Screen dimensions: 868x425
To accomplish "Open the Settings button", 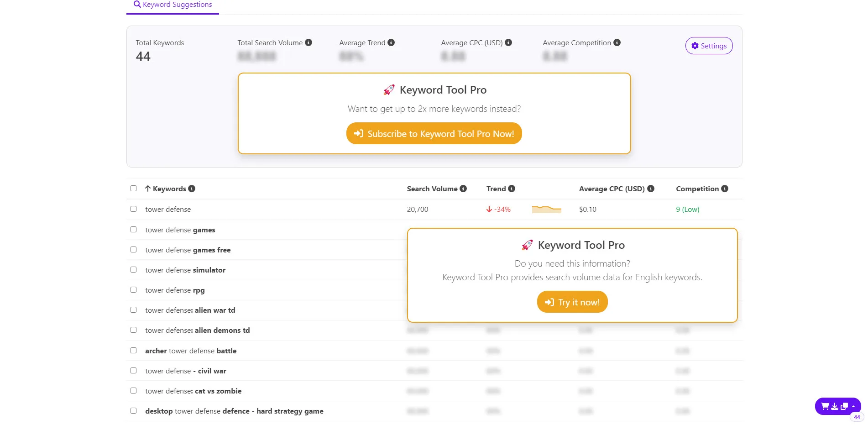I will (709, 46).
